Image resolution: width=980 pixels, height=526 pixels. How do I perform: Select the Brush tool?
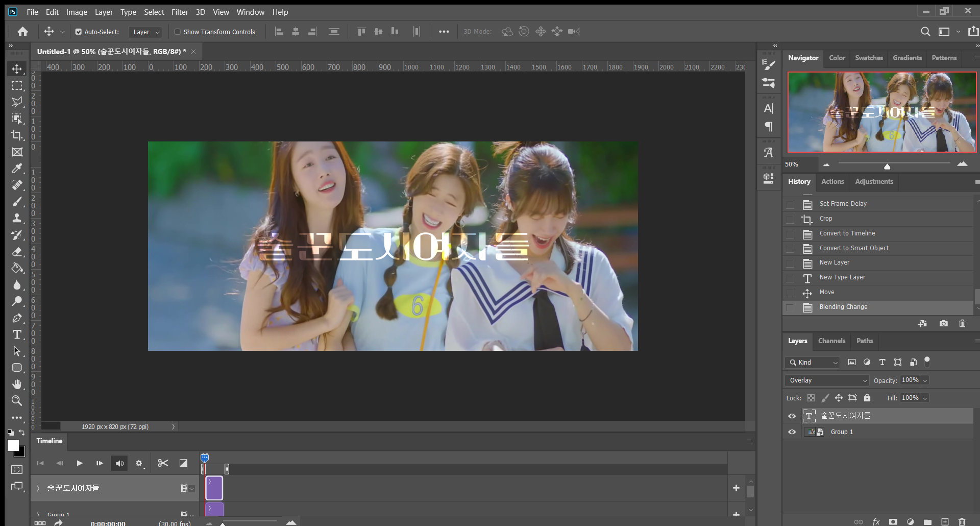point(17,202)
